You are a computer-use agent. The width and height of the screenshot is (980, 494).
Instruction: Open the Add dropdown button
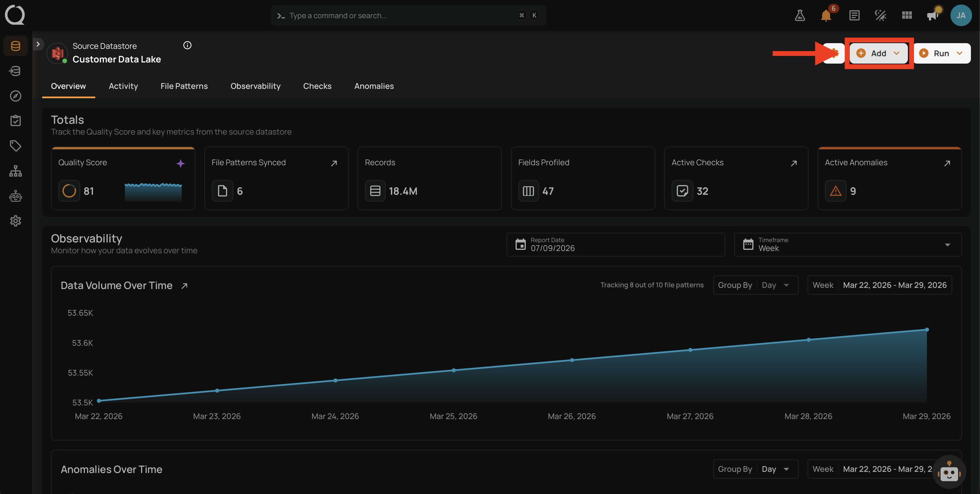(878, 53)
